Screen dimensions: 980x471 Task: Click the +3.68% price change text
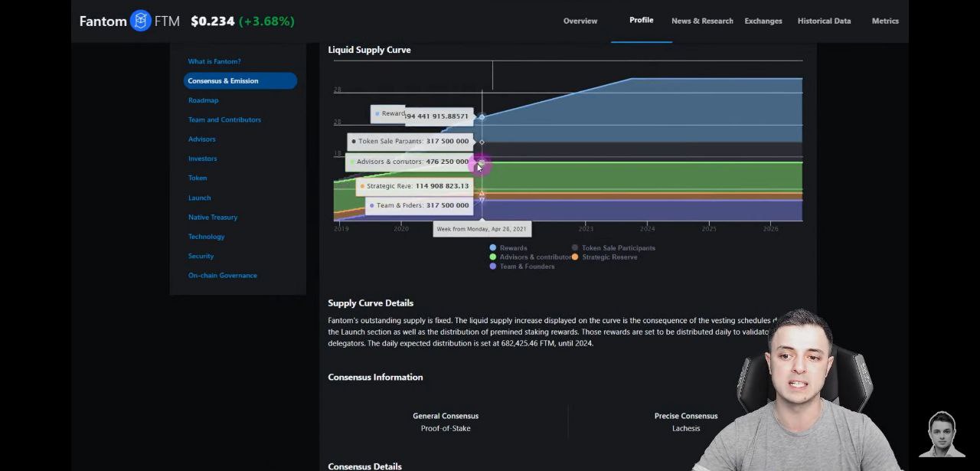click(x=266, y=21)
